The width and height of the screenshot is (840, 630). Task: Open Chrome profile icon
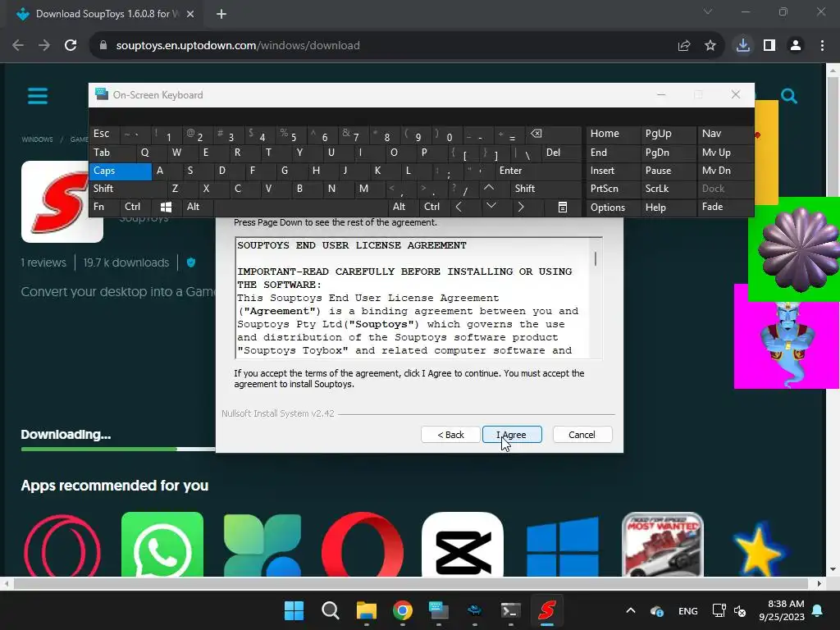796,46
